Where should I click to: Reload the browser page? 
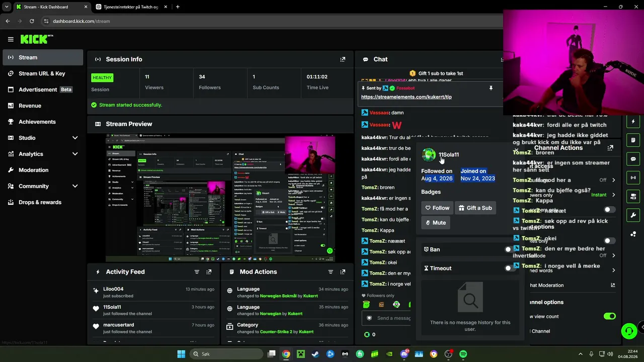32,21
